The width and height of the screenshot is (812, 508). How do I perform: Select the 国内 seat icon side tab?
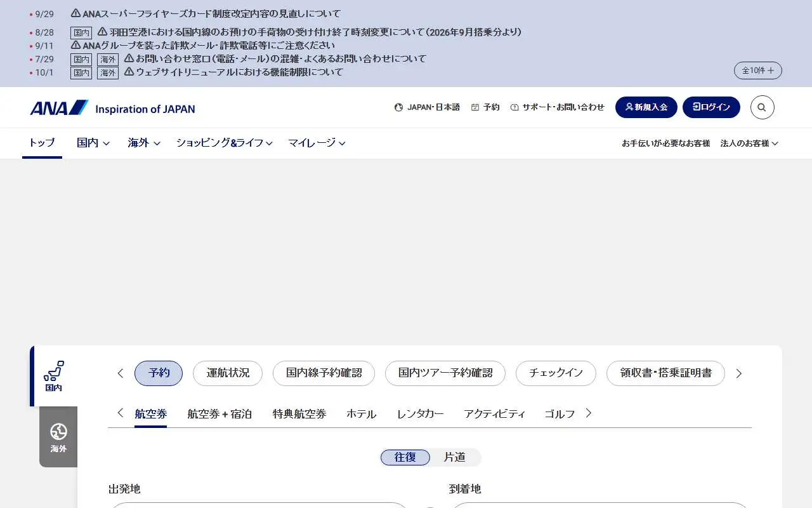[54, 376]
